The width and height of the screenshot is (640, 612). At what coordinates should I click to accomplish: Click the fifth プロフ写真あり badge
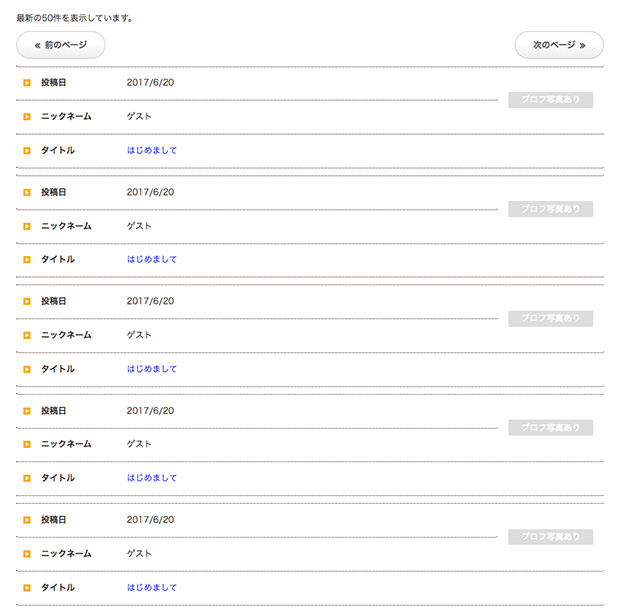click(550, 536)
